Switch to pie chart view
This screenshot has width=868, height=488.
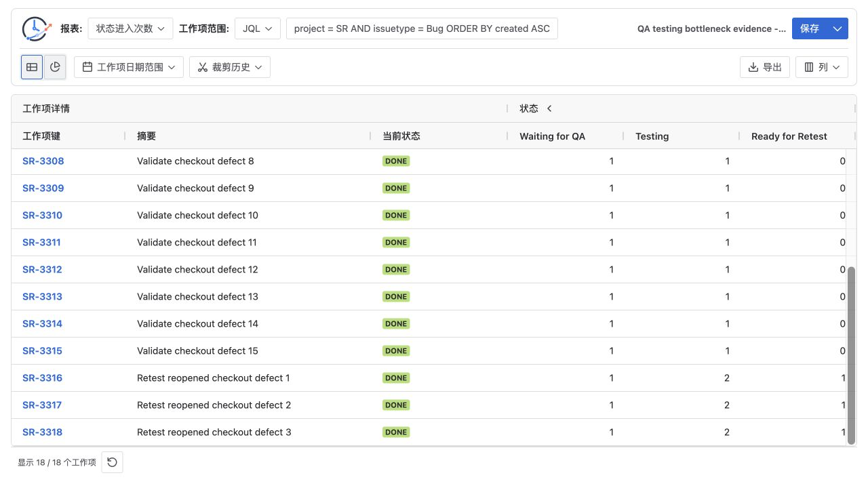click(55, 67)
